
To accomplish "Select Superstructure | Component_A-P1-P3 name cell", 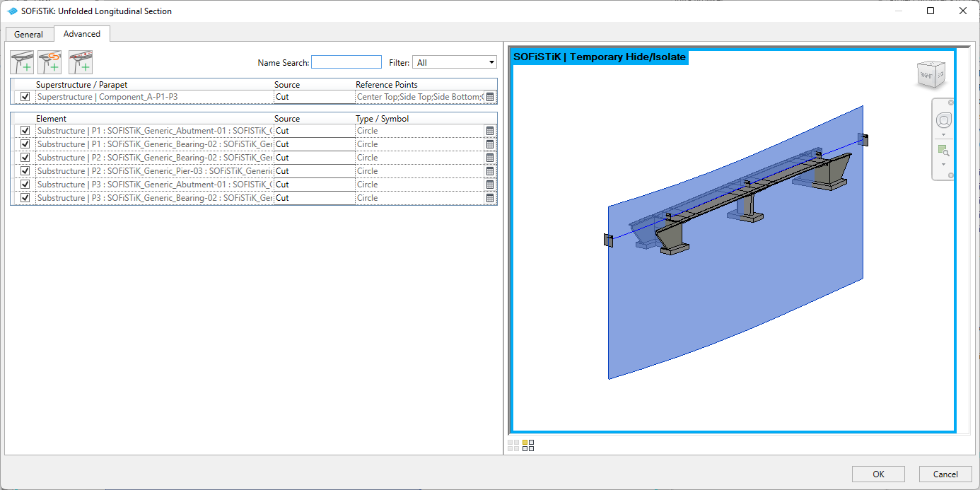I will tap(154, 97).
